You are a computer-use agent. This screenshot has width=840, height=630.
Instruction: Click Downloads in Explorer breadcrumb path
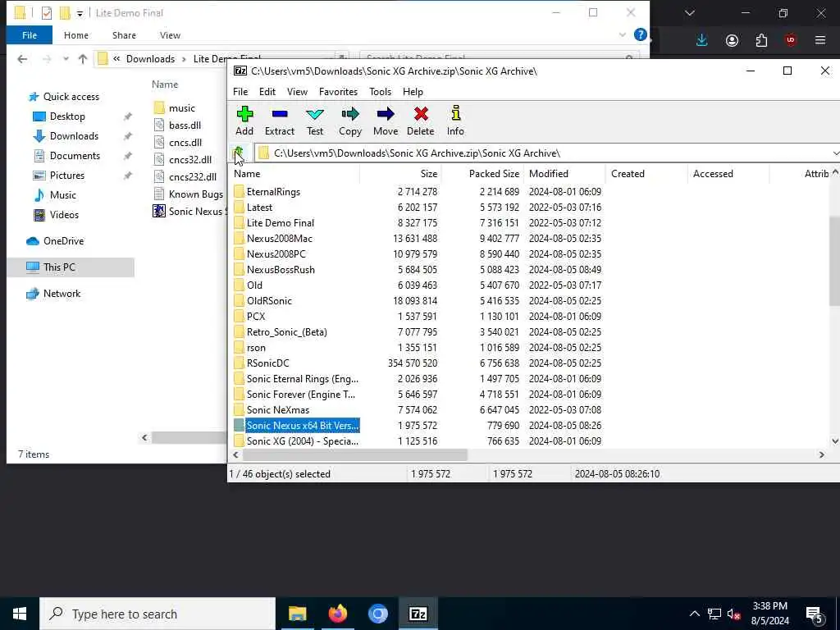click(x=151, y=59)
